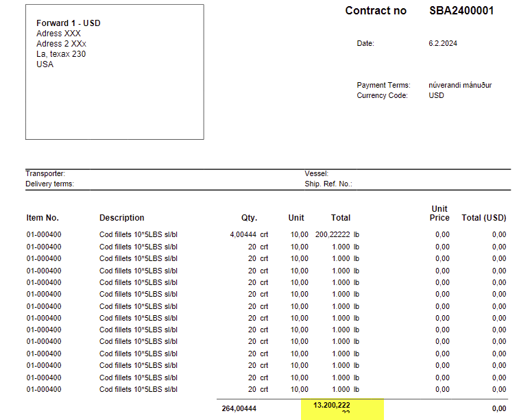
Task: Click the "Unit Price" column header
Action: [440, 213]
